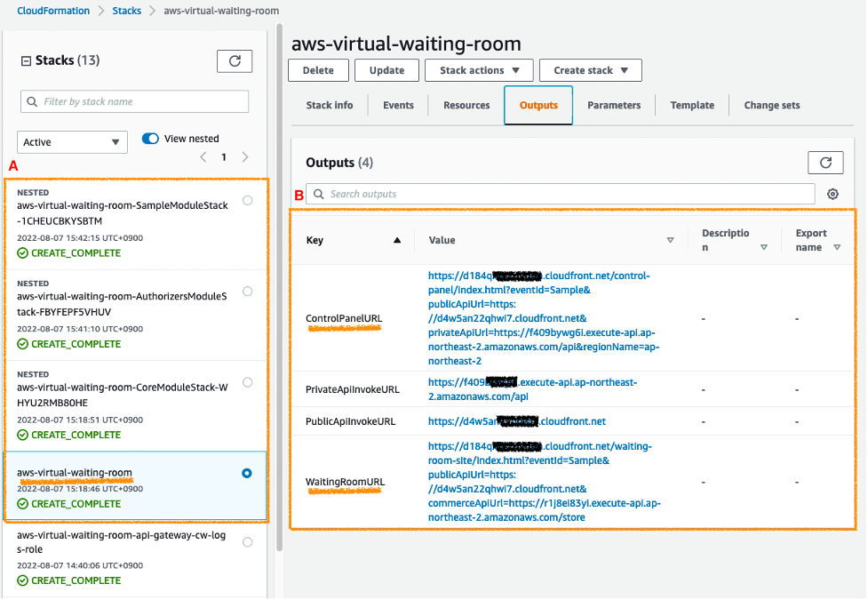Open the Stack actions dropdown

pyautogui.click(x=479, y=70)
